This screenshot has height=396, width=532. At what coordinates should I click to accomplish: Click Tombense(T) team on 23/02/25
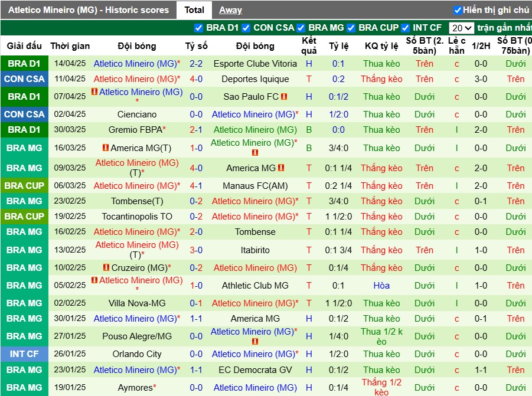coord(137,201)
